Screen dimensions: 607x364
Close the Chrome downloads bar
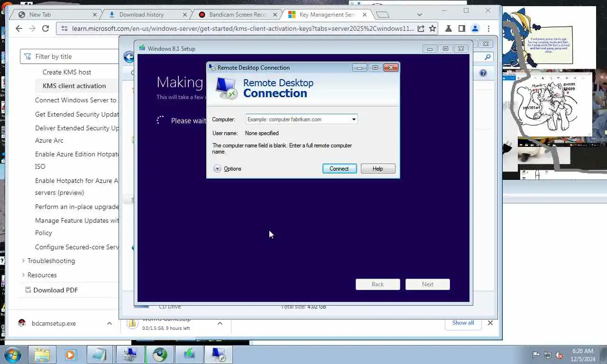click(490, 323)
